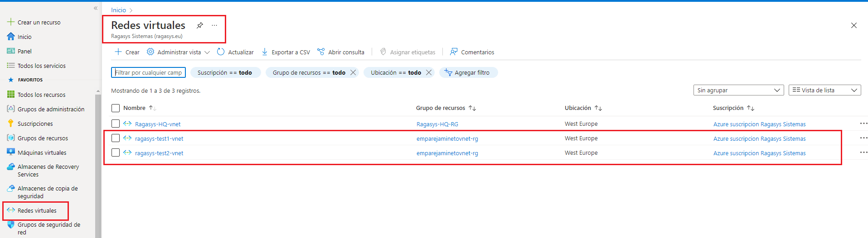Screen dimensions: 868x238
Task: Close the Redes virtuales blade
Action: [854, 25]
